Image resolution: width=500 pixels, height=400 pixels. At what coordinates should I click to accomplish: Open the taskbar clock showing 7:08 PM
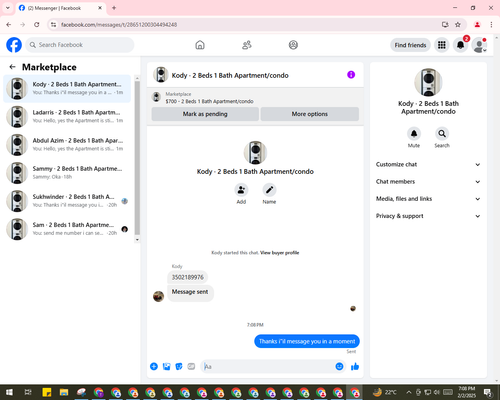[x=467, y=392]
